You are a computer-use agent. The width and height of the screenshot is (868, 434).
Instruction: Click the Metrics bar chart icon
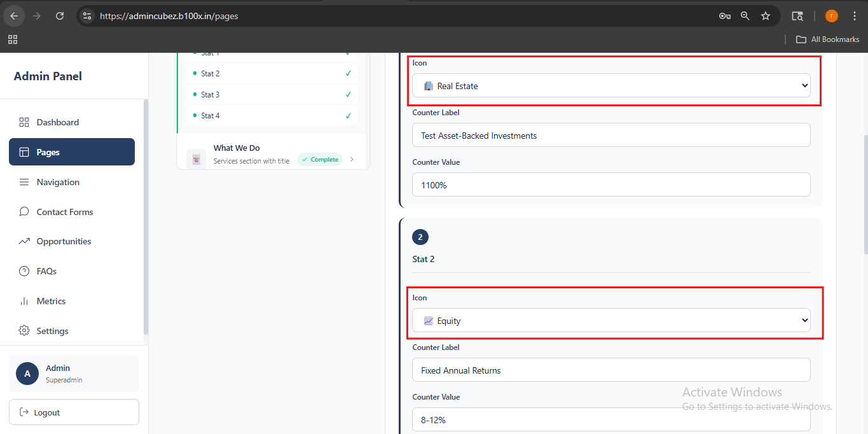pyautogui.click(x=24, y=301)
